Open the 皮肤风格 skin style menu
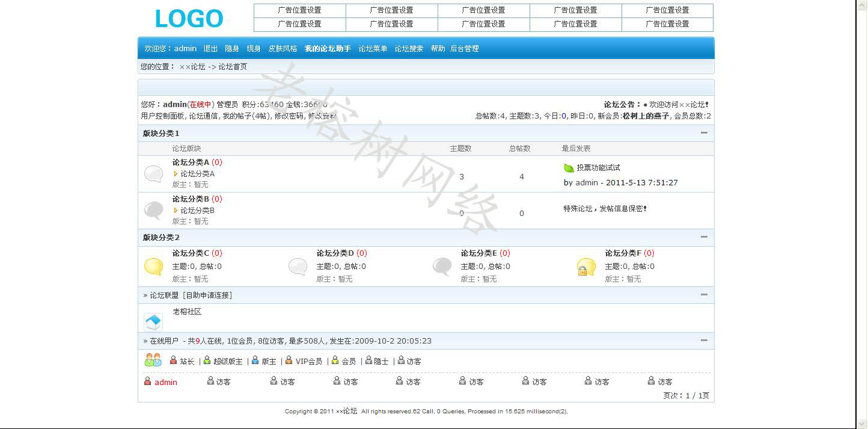Screen dimensions: 868x429 click(283, 49)
